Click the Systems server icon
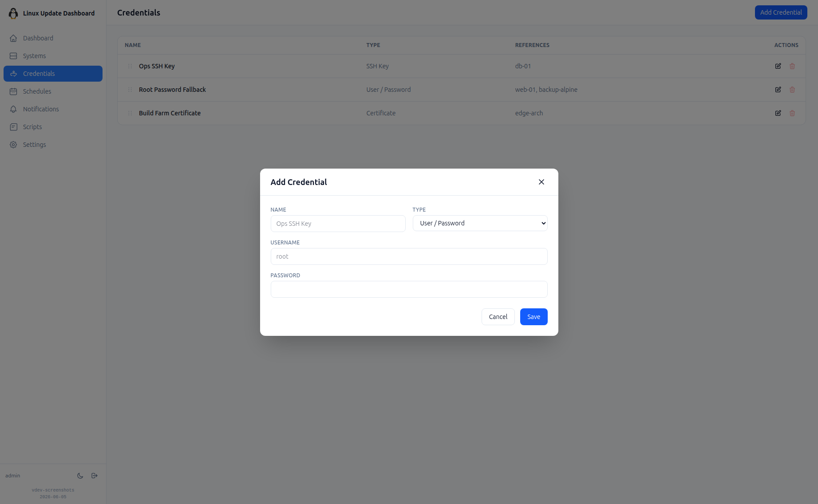 [x=13, y=56]
